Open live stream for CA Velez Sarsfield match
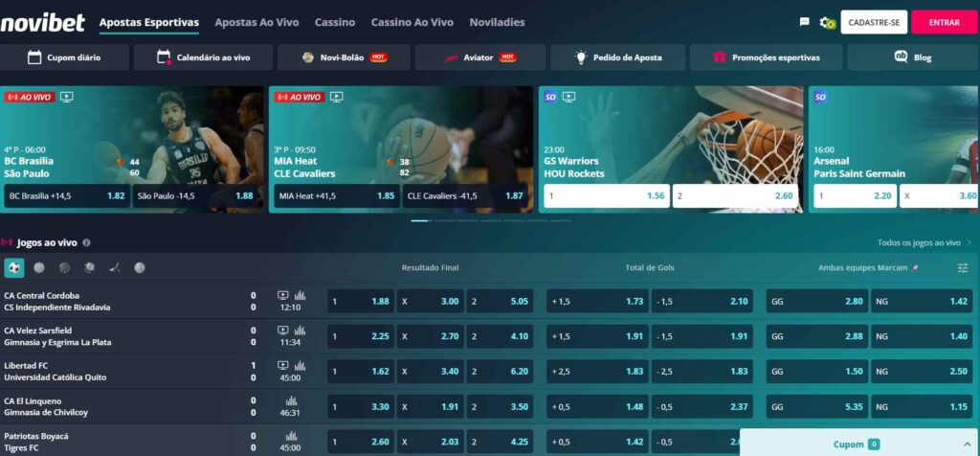Image resolution: width=980 pixels, height=456 pixels. [x=283, y=331]
